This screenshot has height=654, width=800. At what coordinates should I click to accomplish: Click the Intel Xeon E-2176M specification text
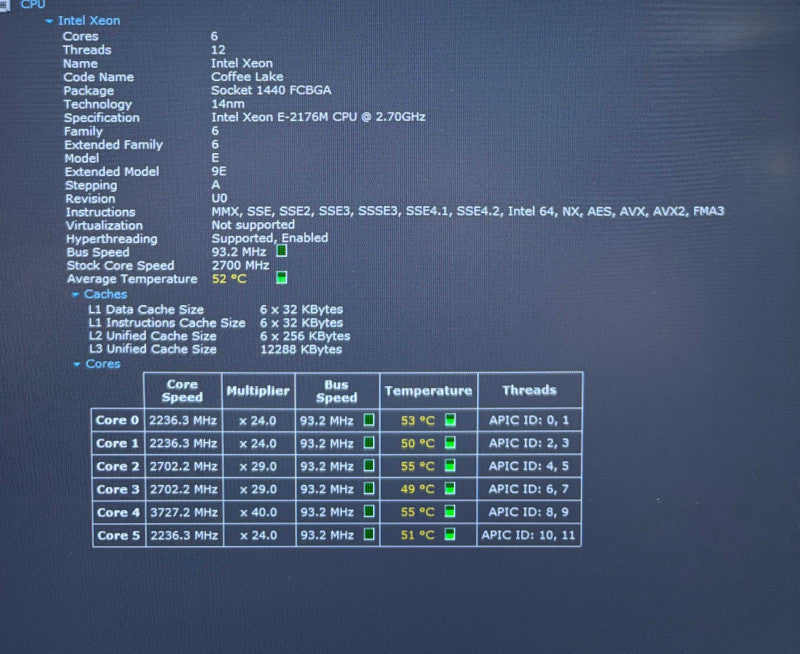[318, 117]
